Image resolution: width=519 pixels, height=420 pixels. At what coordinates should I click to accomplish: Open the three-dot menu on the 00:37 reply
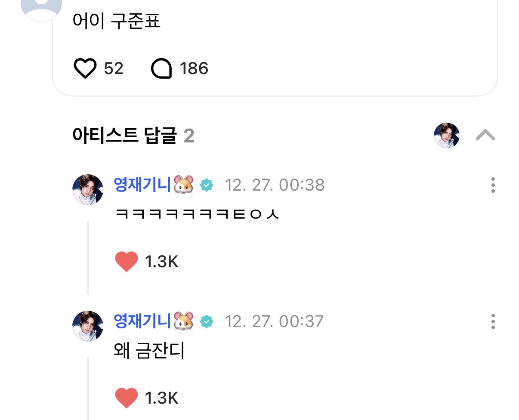pyautogui.click(x=493, y=321)
